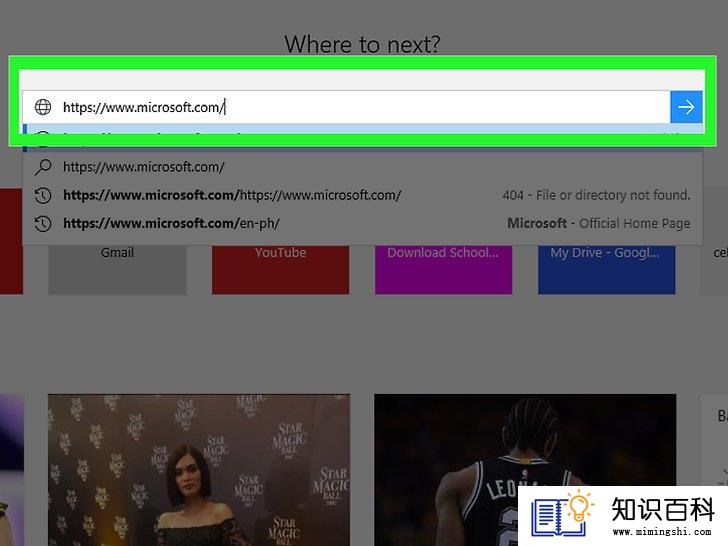Click history clock icon of 404 entry

tap(43, 195)
